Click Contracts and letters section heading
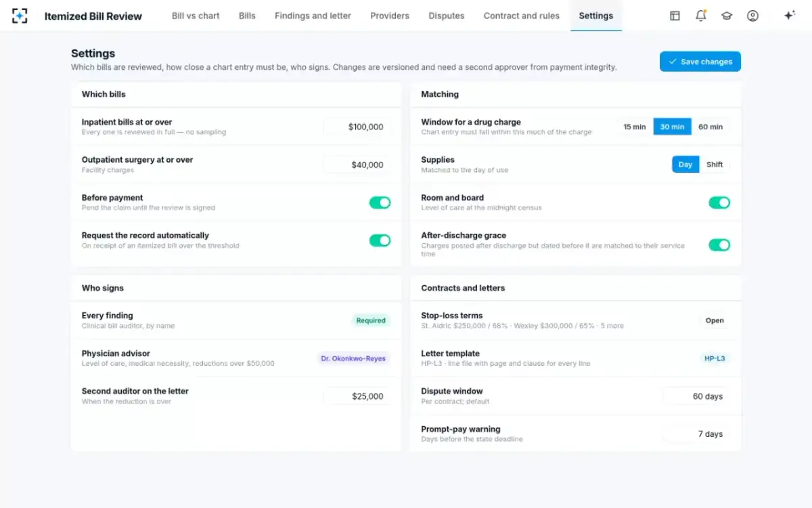Image resolution: width=812 pixels, height=508 pixels. click(x=463, y=288)
